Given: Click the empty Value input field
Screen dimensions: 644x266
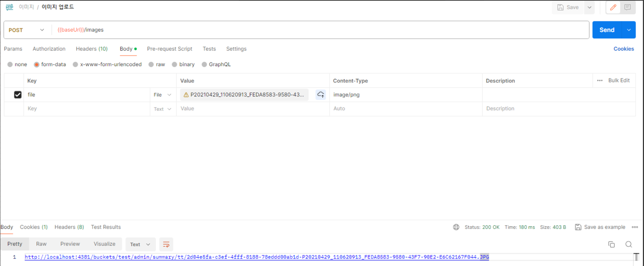Looking at the screenshot, I should click(253, 109).
